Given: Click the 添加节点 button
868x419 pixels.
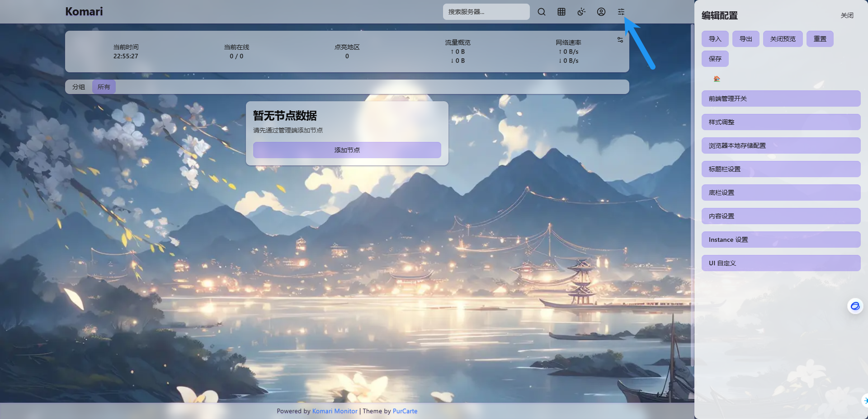Looking at the screenshot, I should (347, 150).
